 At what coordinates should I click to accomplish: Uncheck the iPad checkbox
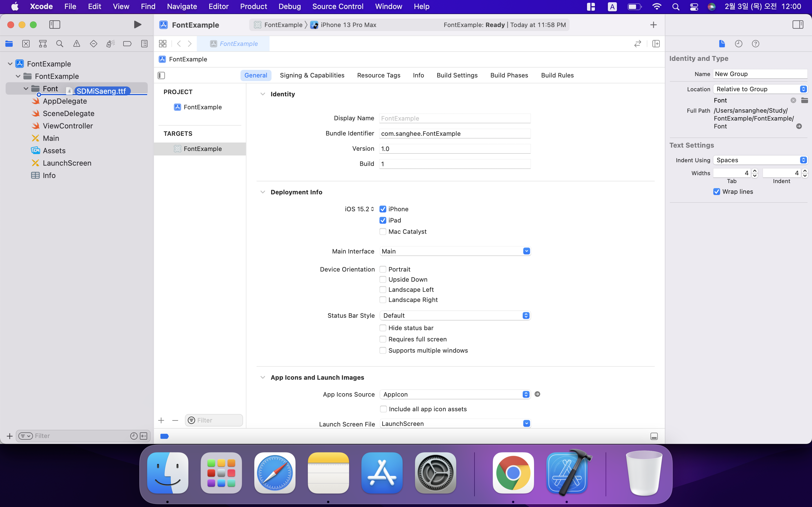click(383, 220)
